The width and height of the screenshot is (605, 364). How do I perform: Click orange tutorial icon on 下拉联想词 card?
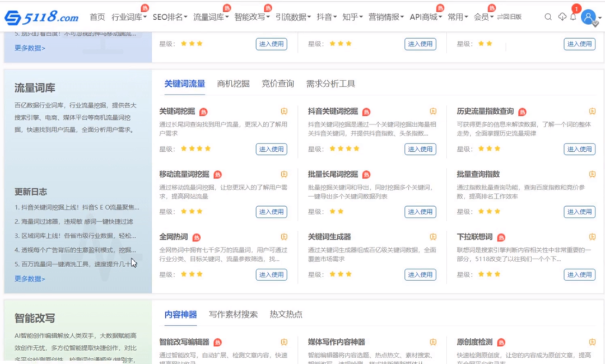[592, 237]
